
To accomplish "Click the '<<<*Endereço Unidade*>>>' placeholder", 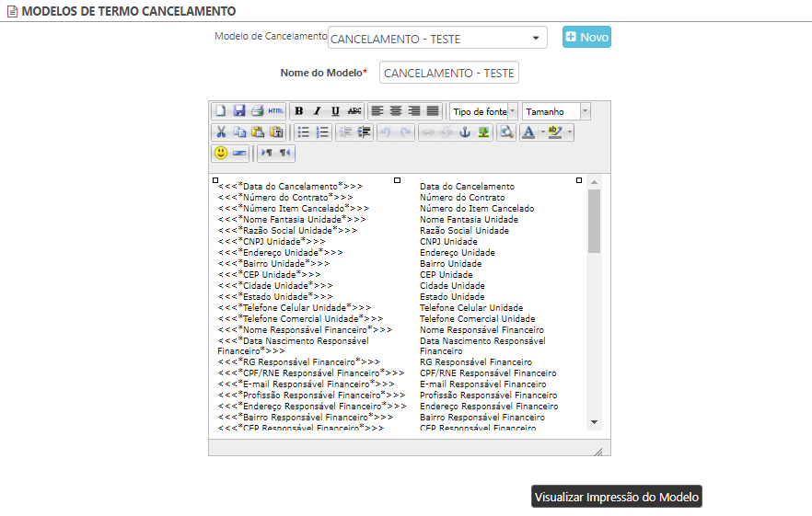I will point(280,253).
